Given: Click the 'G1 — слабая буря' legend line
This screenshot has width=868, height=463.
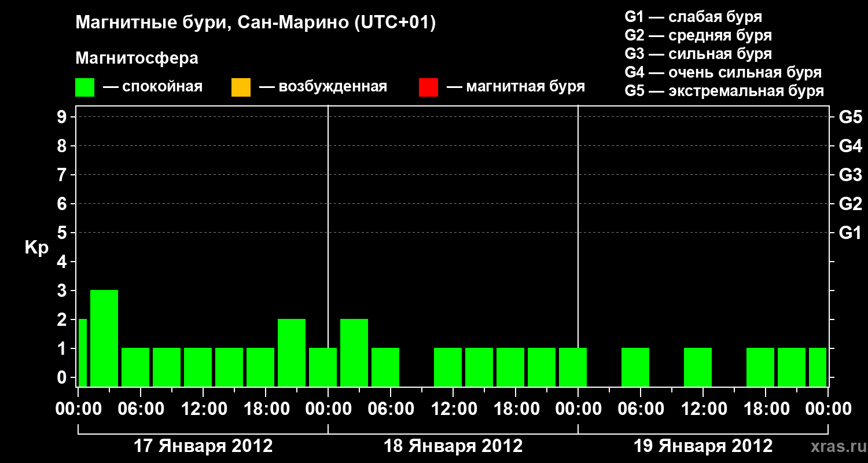Looking at the screenshot, I should [693, 17].
